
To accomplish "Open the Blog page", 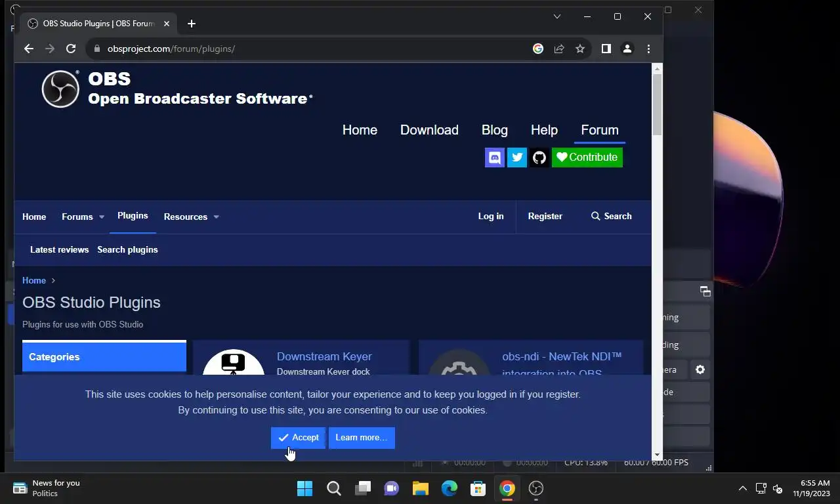I will pyautogui.click(x=495, y=130).
